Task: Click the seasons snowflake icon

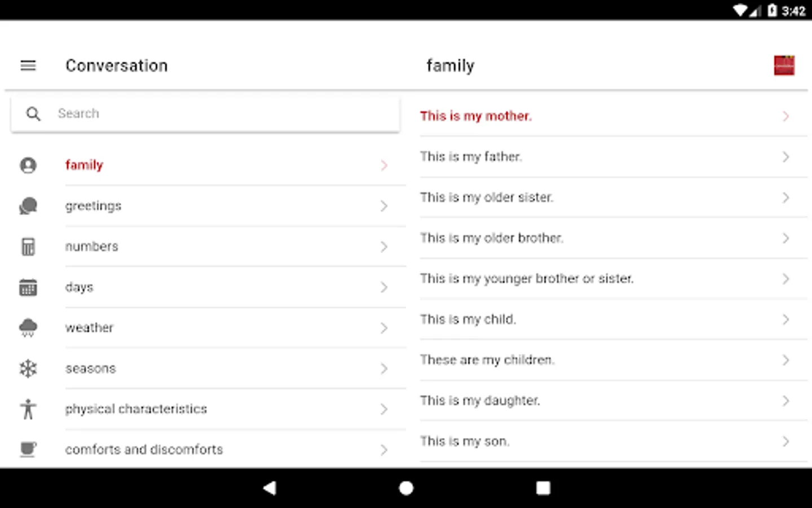Action: click(x=28, y=369)
